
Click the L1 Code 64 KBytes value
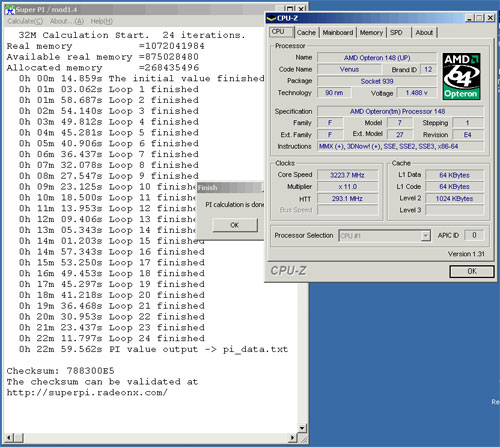tap(454, 187)
